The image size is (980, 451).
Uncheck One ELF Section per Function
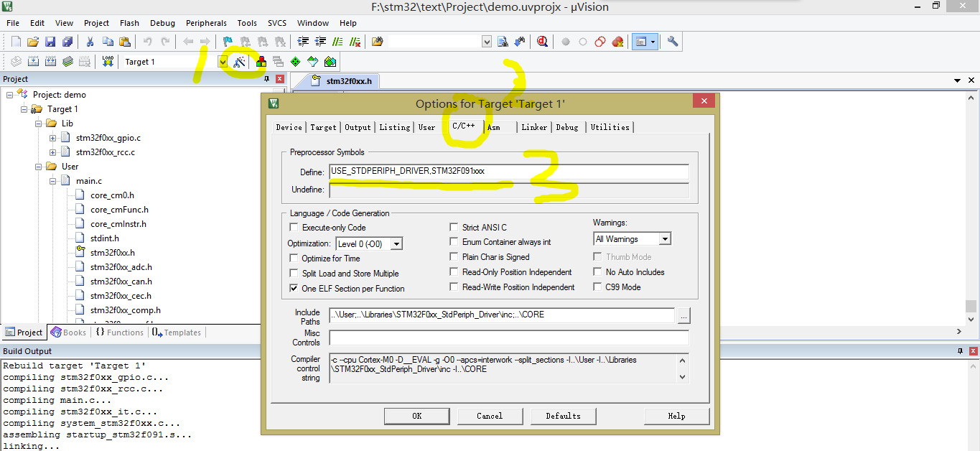click(x=294, y=289)
